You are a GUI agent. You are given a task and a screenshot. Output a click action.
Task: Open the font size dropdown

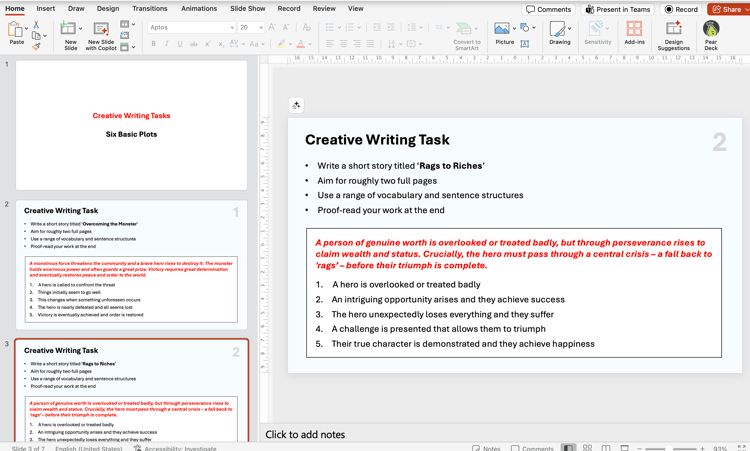coord(261,28)
